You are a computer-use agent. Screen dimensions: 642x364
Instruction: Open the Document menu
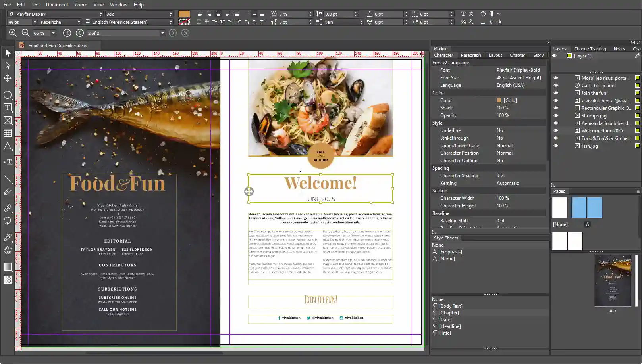57,5
